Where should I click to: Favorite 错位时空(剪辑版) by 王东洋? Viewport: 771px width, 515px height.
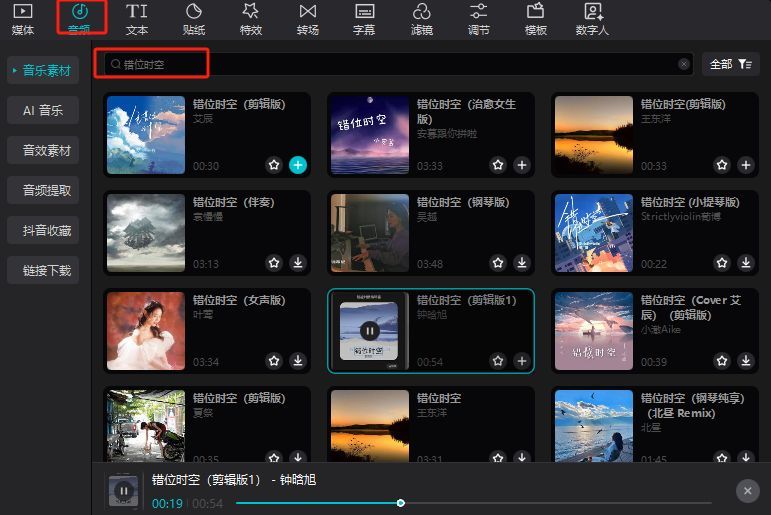click(x=722, y=165)
